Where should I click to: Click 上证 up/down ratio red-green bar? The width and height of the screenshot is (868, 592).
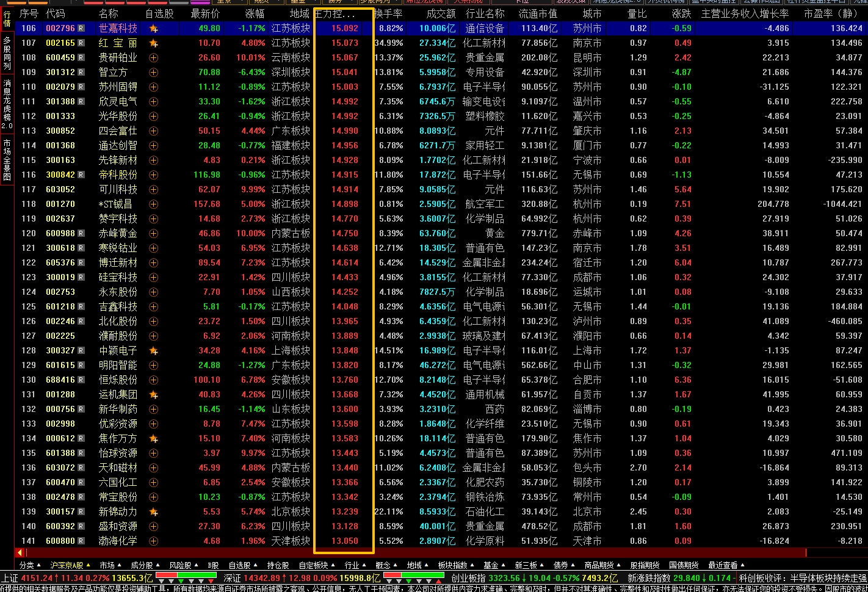(x=186, y=575)
